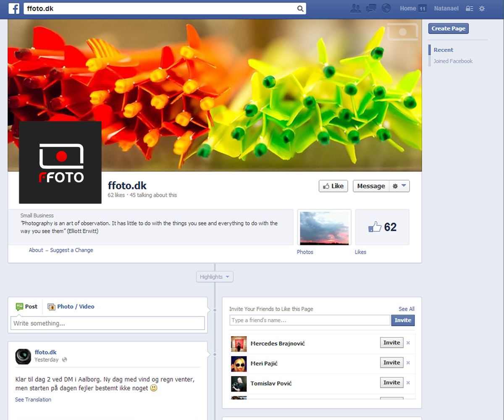
Task: Open the Photos thumbnail
Action: pyautogui.click(x=324, y=227)
